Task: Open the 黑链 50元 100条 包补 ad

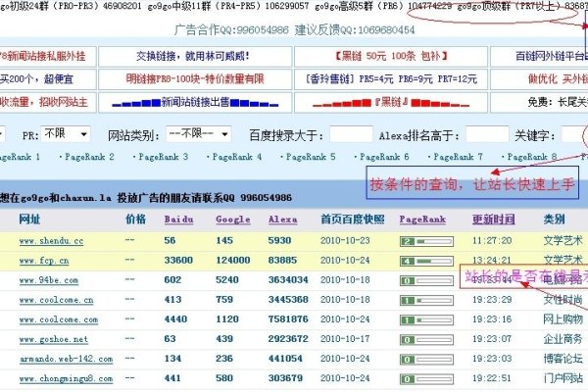Action: 391,56
